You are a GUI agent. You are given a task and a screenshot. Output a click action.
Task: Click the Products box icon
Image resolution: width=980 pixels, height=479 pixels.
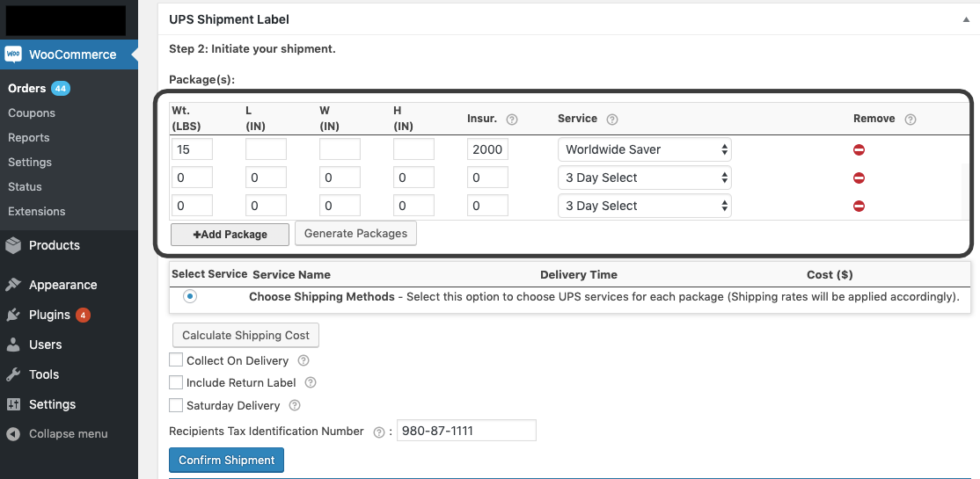(x=13, y=245)
